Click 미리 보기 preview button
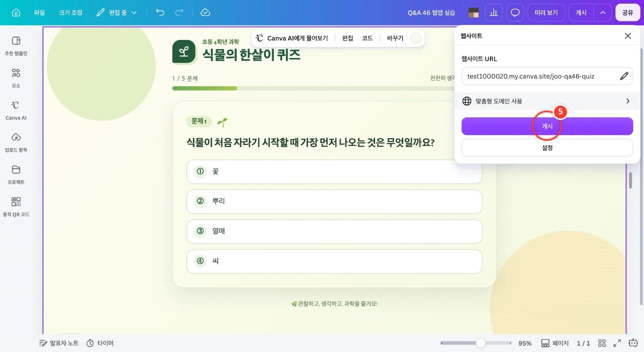Viewport: 644px width, 352px height. [x=546, y=12]
